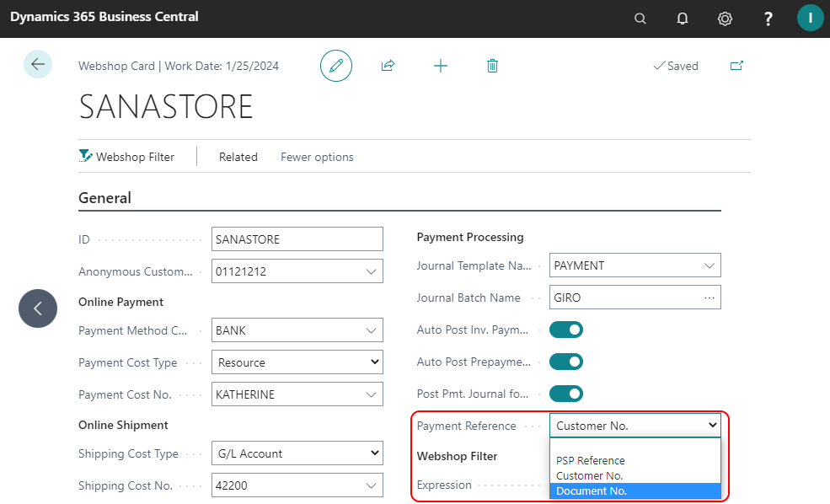830x504 pixels.
Task: Expand Payment Method Code dropdown
Action: click(371, 330)
